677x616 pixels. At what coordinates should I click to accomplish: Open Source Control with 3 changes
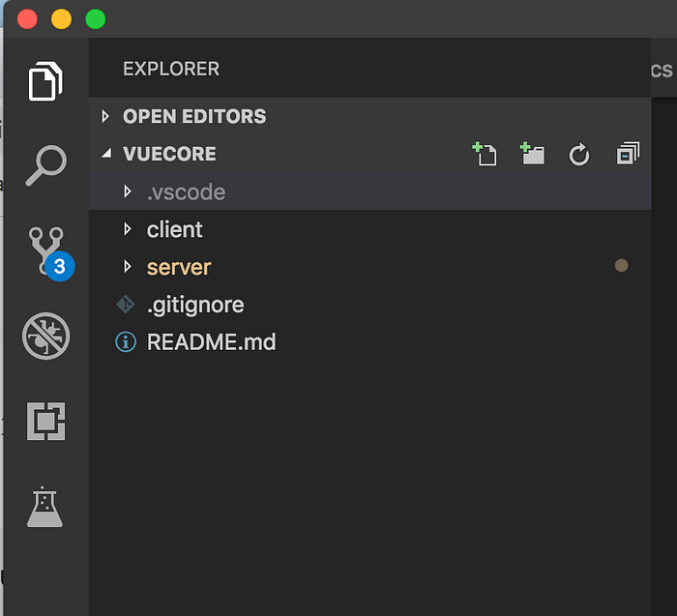(51, 253)
